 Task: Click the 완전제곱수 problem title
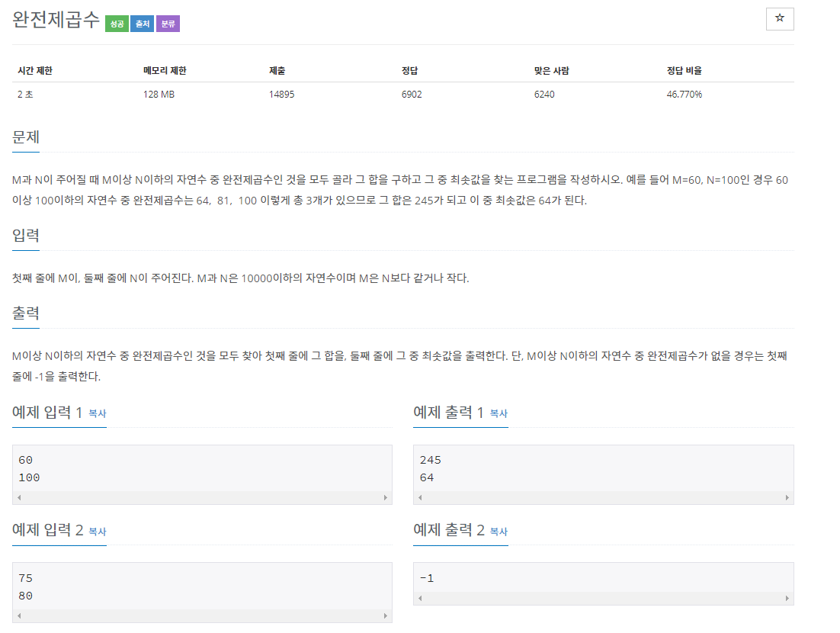click(56, 20)
